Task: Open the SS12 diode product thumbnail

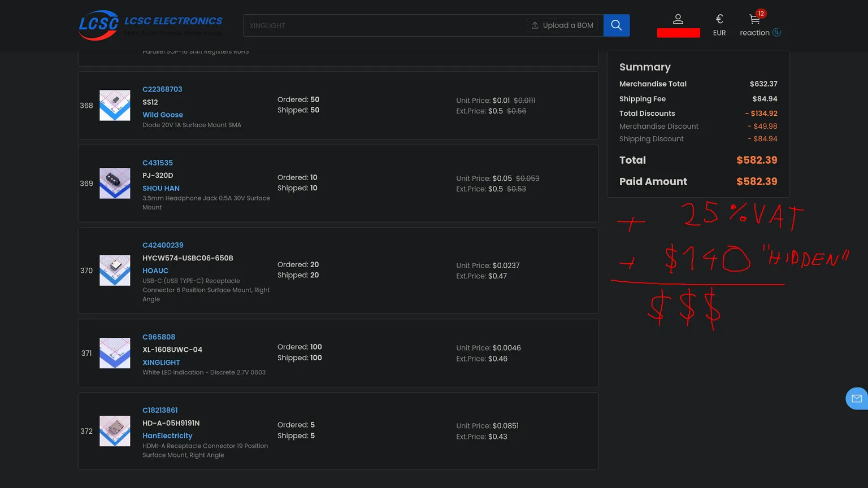Action: 115,106
